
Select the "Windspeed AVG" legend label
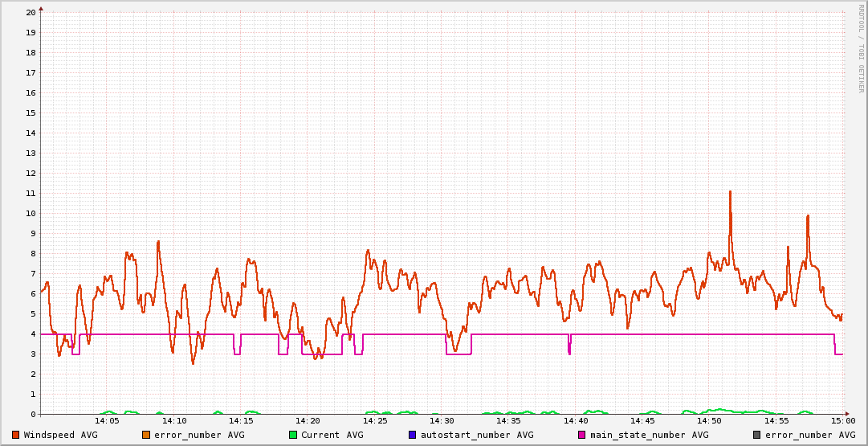60,435
